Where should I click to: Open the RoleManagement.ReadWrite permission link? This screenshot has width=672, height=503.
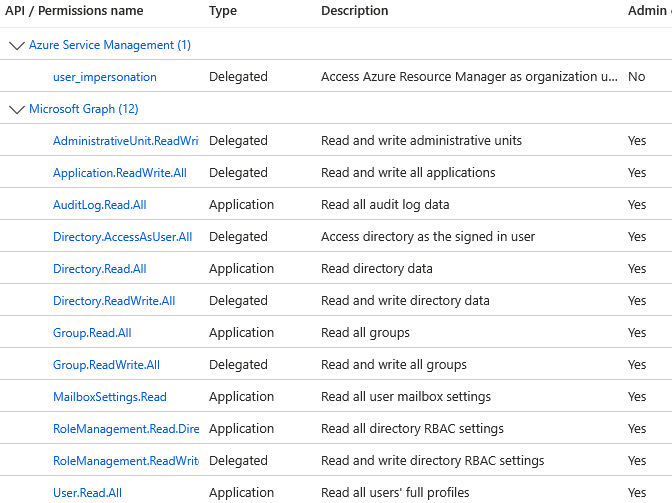pos(126,461)
